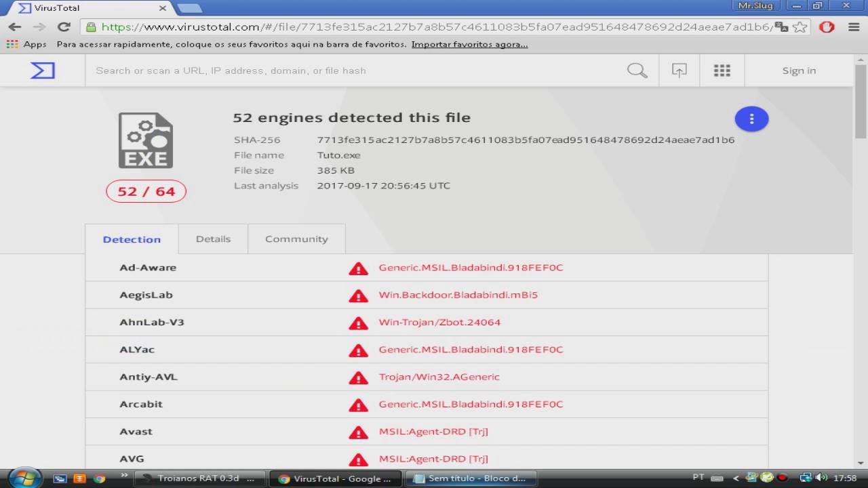
Task: Focus the URL address bar
Action: point(437,27)
